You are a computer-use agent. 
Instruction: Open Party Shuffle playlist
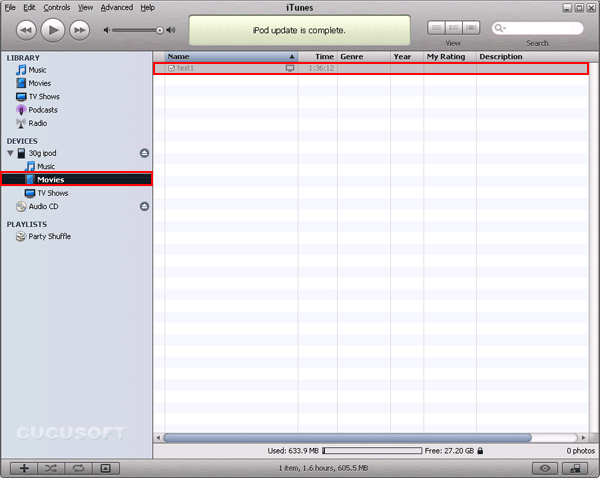click(x=49, y=237)
